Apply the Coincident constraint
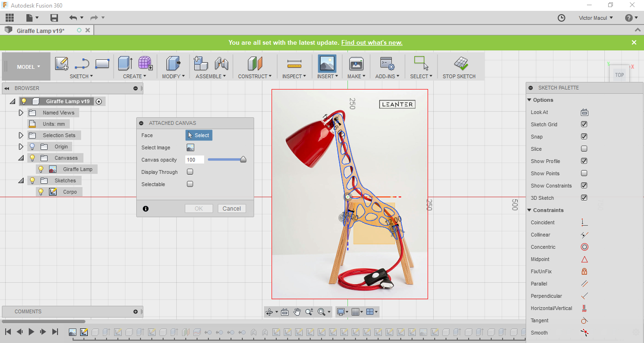 [585, 222]
